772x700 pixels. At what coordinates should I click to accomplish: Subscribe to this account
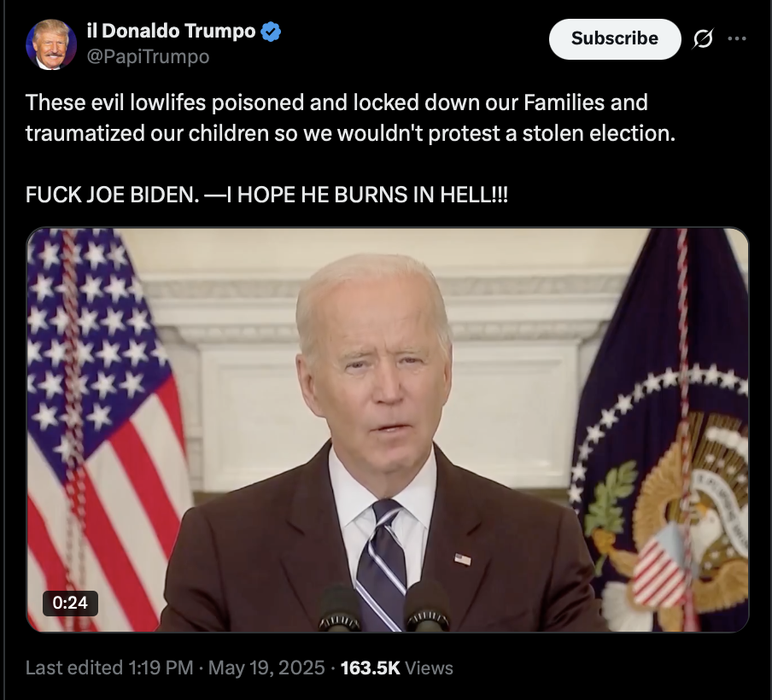[x=615, y=39]
